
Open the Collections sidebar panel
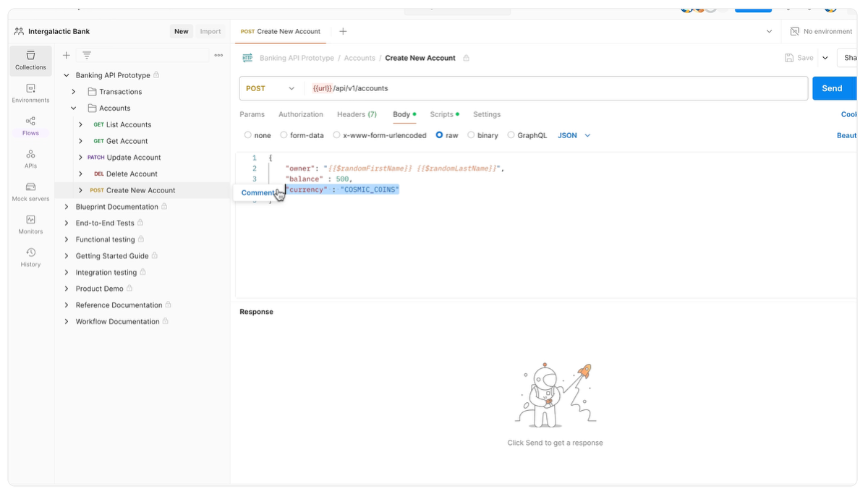[30, 61]
